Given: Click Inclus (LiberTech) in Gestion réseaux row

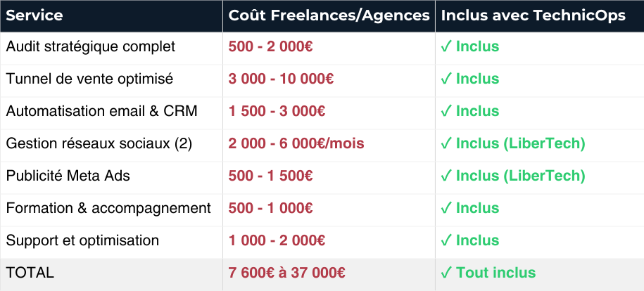Looking at the screenshot, I should (x=520, y=143).
